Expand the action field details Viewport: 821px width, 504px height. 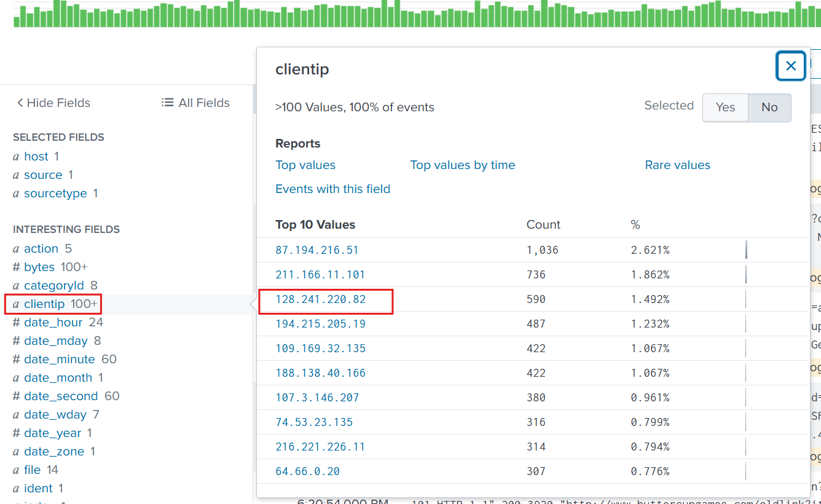pos(41,249)
